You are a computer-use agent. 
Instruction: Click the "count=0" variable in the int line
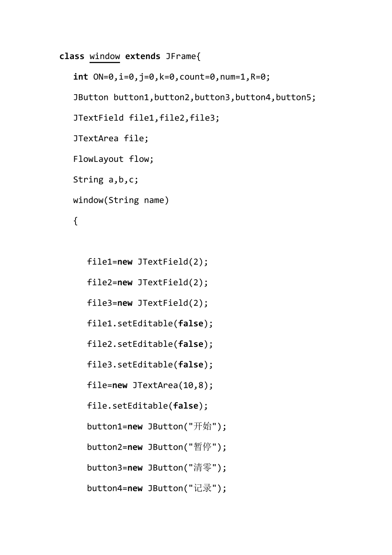(197, 77)
